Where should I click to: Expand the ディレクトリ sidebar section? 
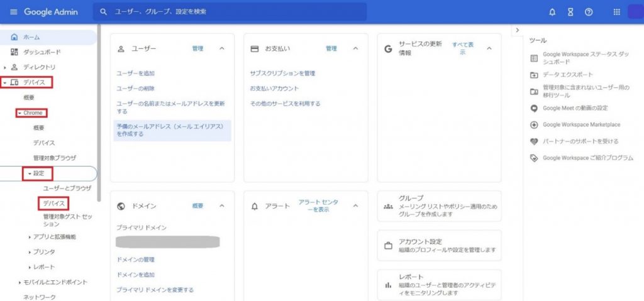(6, 67)
